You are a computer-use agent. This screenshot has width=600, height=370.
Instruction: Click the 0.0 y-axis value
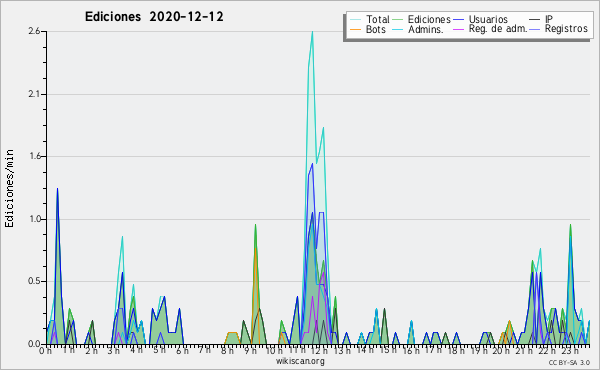click(34, 344)
